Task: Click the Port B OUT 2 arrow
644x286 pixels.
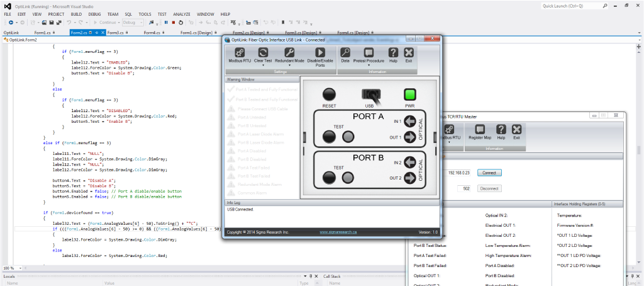Action: 409,178
